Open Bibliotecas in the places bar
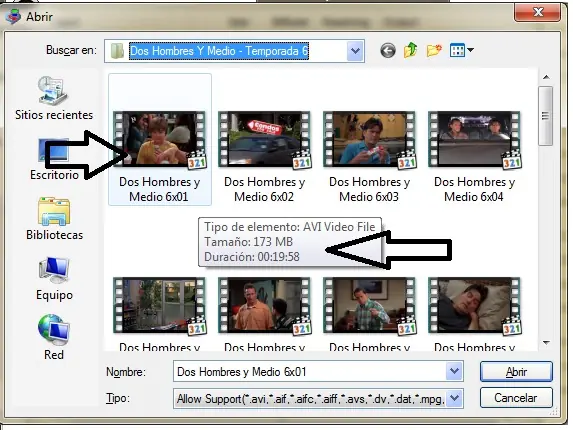This screenshot has width=573, height=430. point(54,219)
